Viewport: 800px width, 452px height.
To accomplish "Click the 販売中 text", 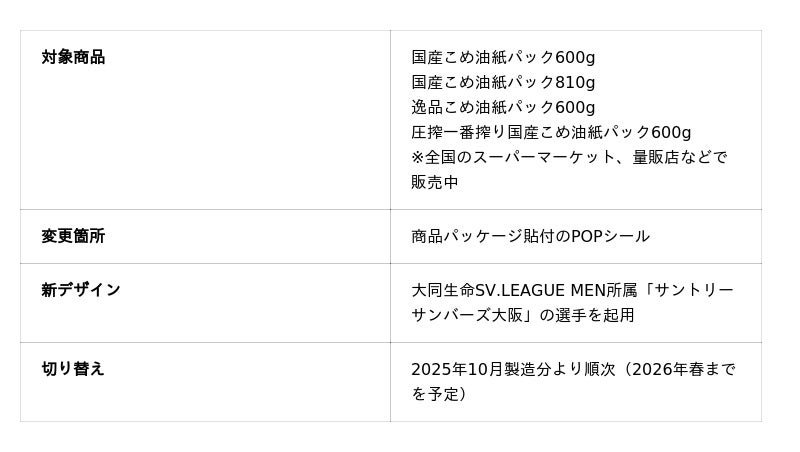I will click(435, 182).
